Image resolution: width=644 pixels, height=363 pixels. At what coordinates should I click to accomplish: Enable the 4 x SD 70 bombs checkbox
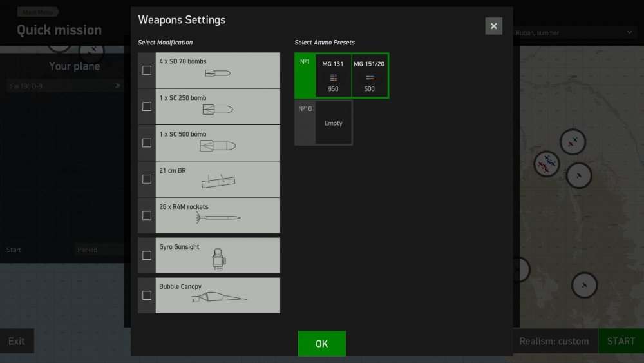(147, 70)
